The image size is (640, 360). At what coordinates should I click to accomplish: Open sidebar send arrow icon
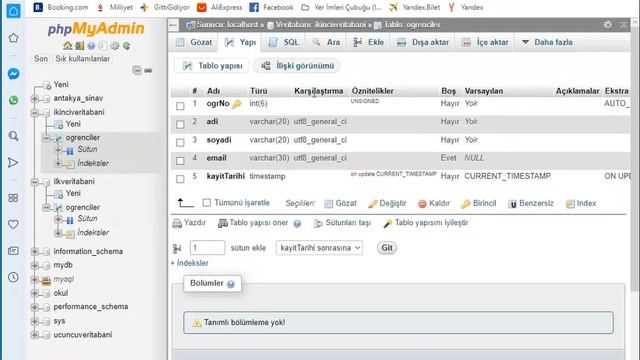(x=13, y=163)
